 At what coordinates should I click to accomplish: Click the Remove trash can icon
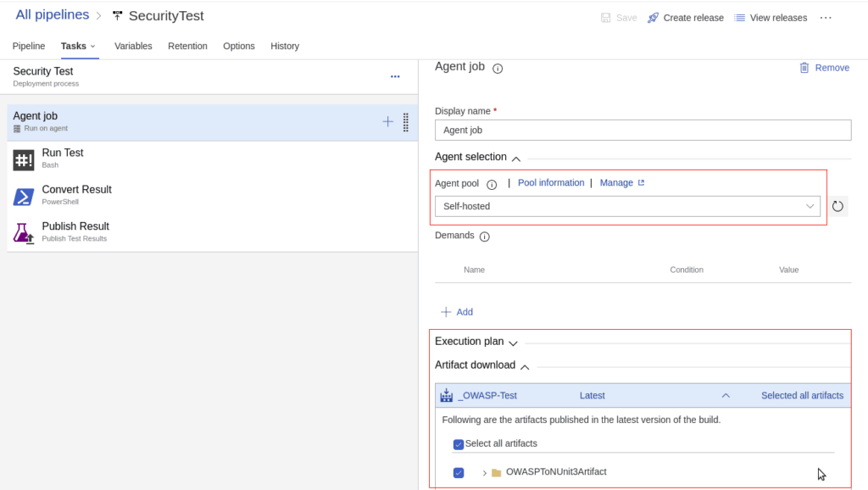(804, 68)
